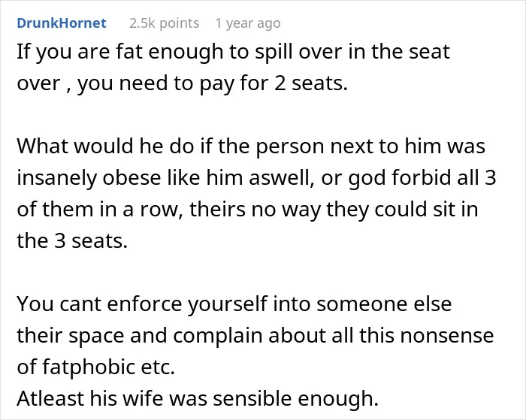The height and width of the screenshot is (420, 526).
Task: Click the words 'they could sit in'
Action: point(402,210)
